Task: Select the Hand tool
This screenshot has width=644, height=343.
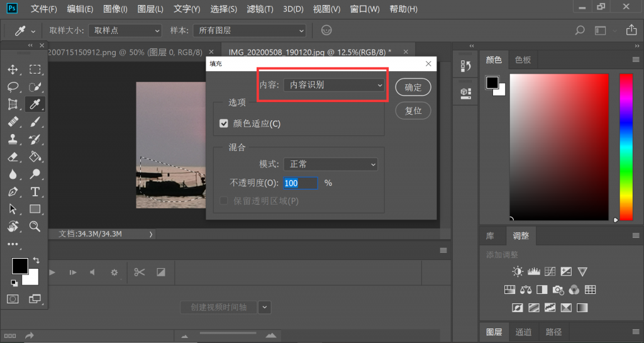Action: click(x=13, y=227)
